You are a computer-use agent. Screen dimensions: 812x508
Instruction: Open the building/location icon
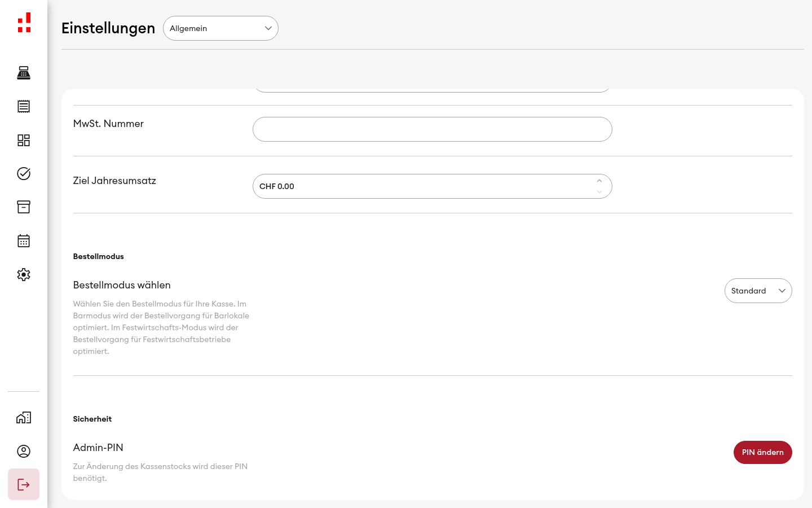tap(24, 418)
